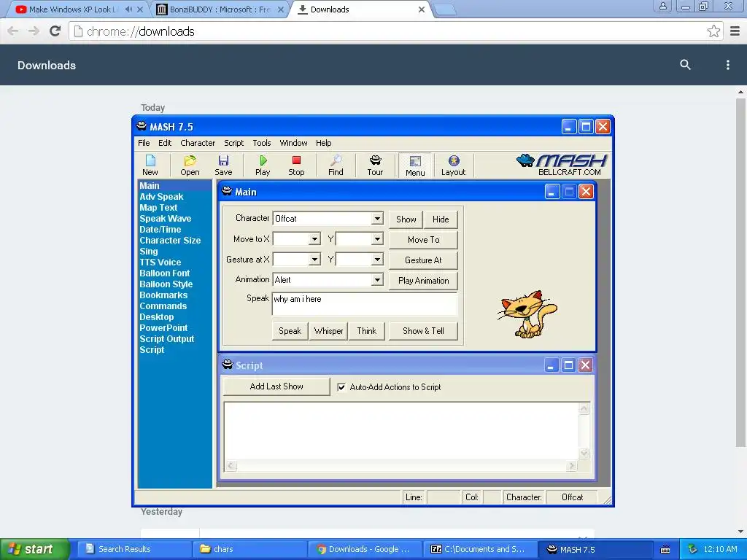747x560 pixels.
Task: Expand the Character dropdown showing Offcat
Action: click(377, 219)
